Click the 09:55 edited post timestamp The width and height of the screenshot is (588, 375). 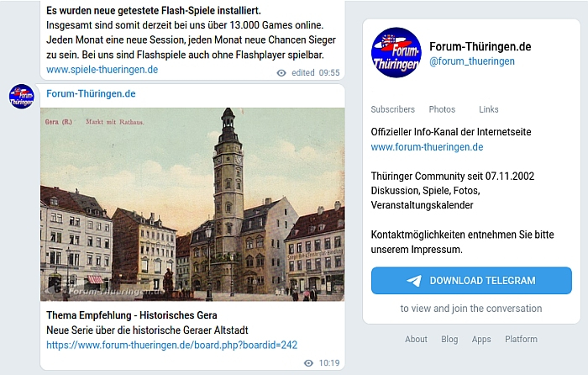click(x=329, y=73)
